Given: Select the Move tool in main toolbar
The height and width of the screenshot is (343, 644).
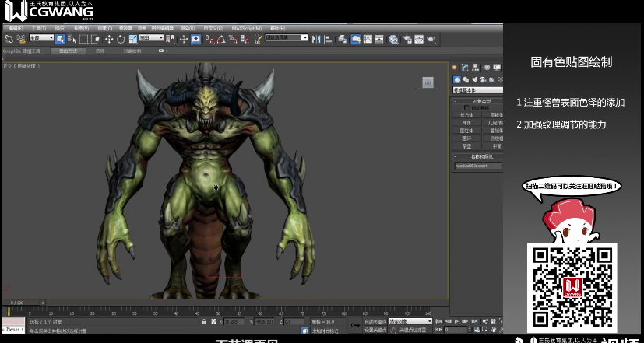Looking at the screenshot, I should pos(108,38).
